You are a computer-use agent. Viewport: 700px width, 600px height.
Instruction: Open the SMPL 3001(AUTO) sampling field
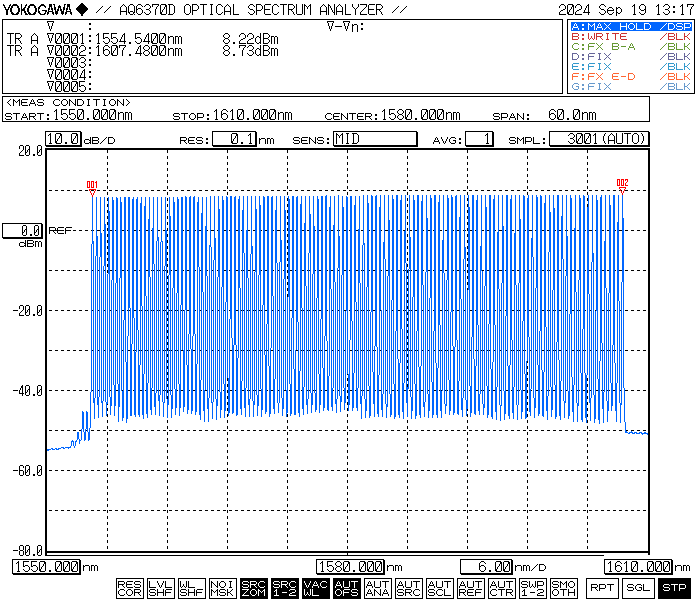(x=599, y=139)
